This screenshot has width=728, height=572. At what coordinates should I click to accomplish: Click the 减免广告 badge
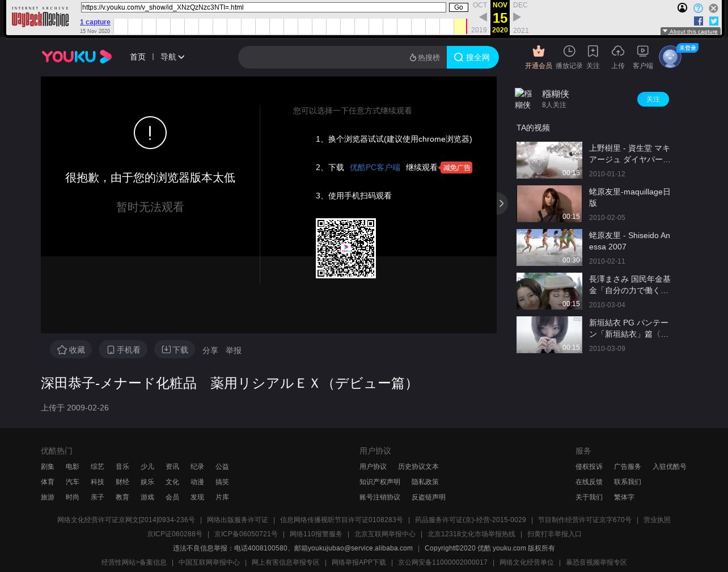456,168
